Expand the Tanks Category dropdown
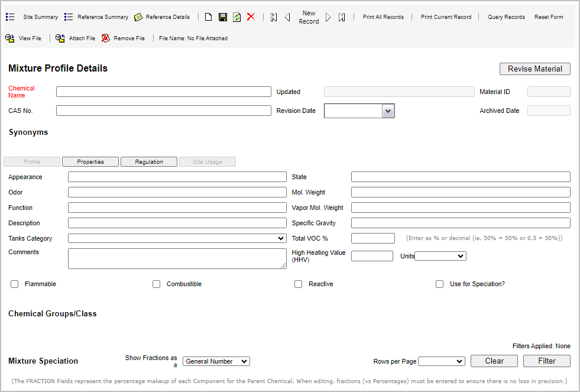This screenshot has width=580, height=392. click(177, 238)
